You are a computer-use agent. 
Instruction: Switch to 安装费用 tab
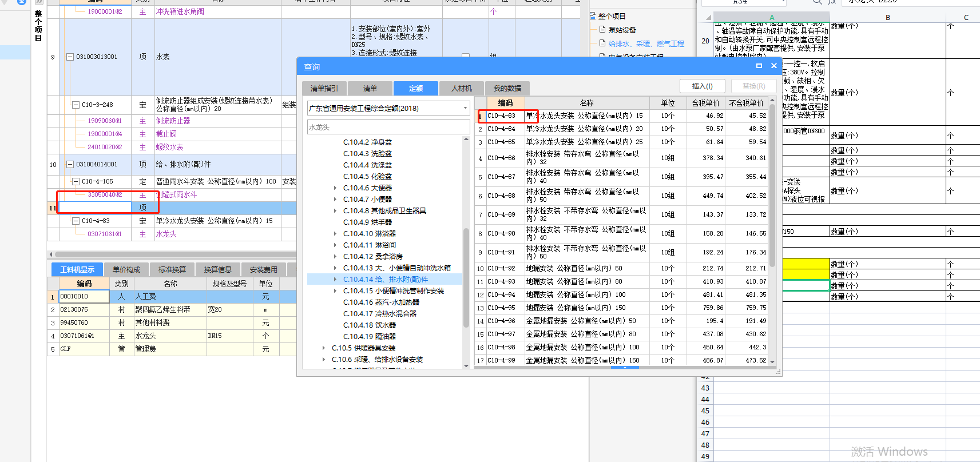[263, 269]
